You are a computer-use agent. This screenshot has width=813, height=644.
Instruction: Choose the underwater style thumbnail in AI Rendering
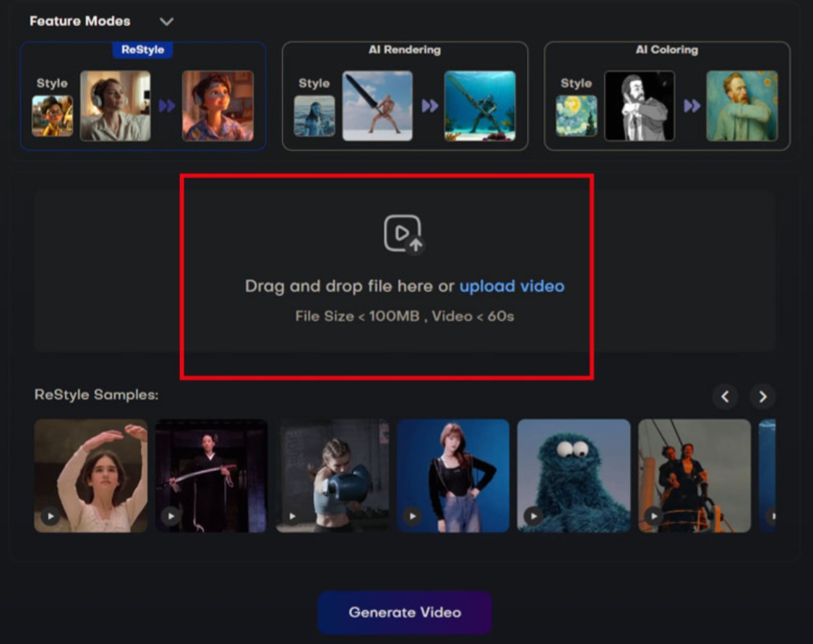[314, 116]
